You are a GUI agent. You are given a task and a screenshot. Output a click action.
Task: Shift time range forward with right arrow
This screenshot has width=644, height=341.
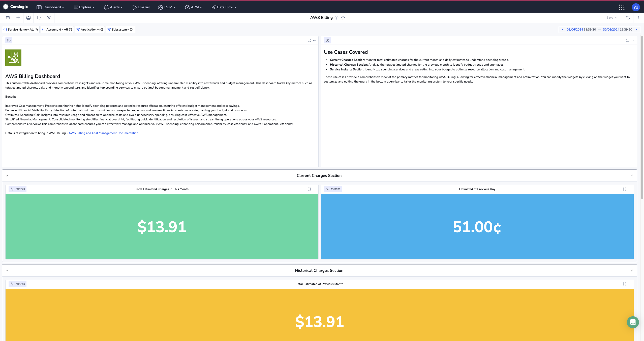click(636, 30)
